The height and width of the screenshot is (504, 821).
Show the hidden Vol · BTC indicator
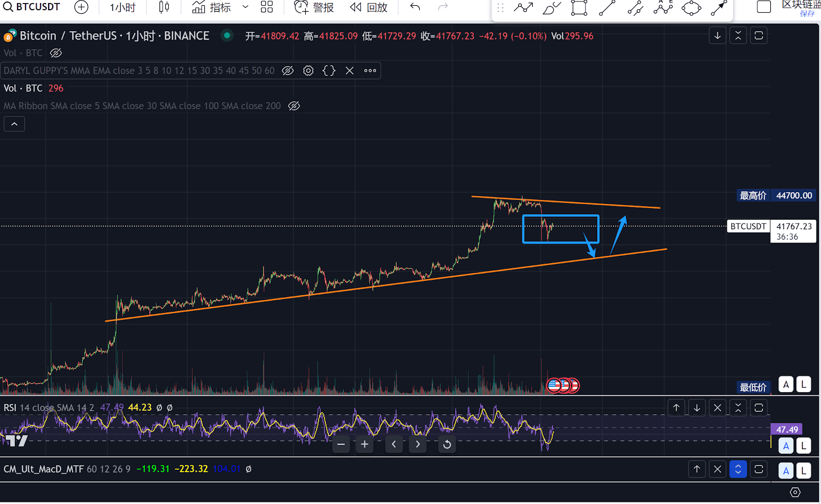point(56,53)
